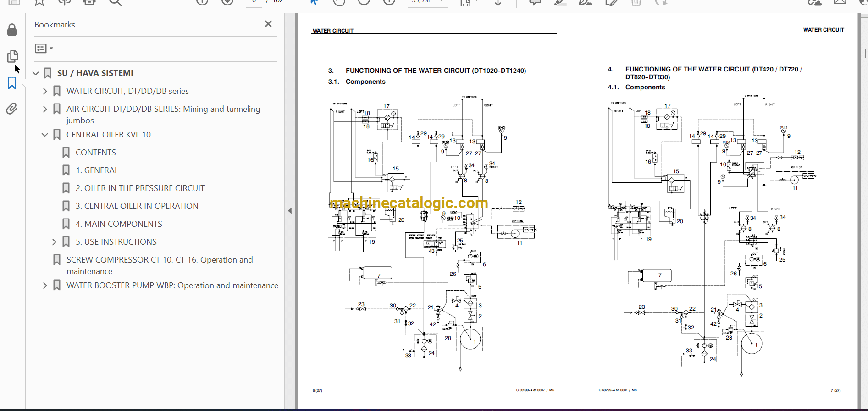This screenshot has width=868, height=411.
Task: Open the Attachments paperclip panel
Action: [12, 109]
